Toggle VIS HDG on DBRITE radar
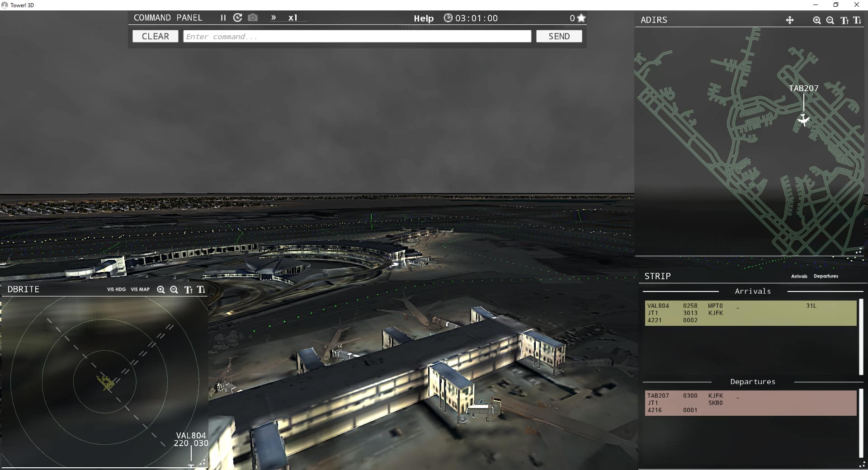Screen dimensions: 868x470 pos(116,289)
